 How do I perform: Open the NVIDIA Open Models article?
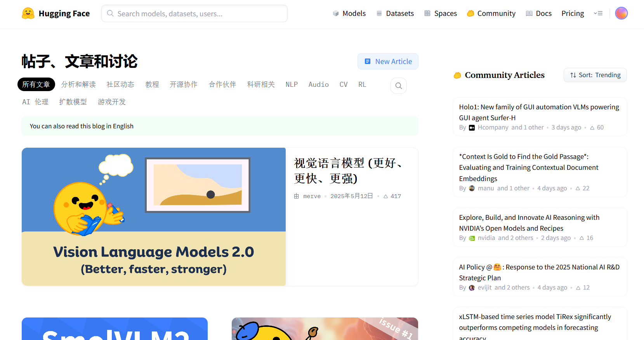pos(529,223)
